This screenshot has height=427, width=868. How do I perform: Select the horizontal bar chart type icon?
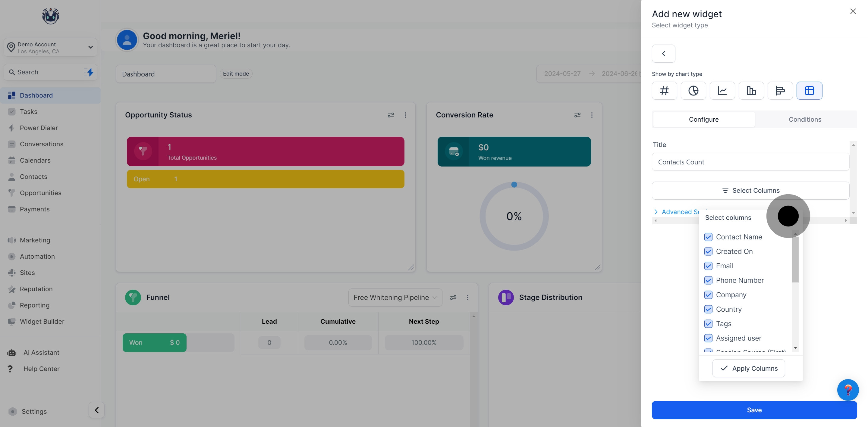pyautogui.click(x=780, y=91)
